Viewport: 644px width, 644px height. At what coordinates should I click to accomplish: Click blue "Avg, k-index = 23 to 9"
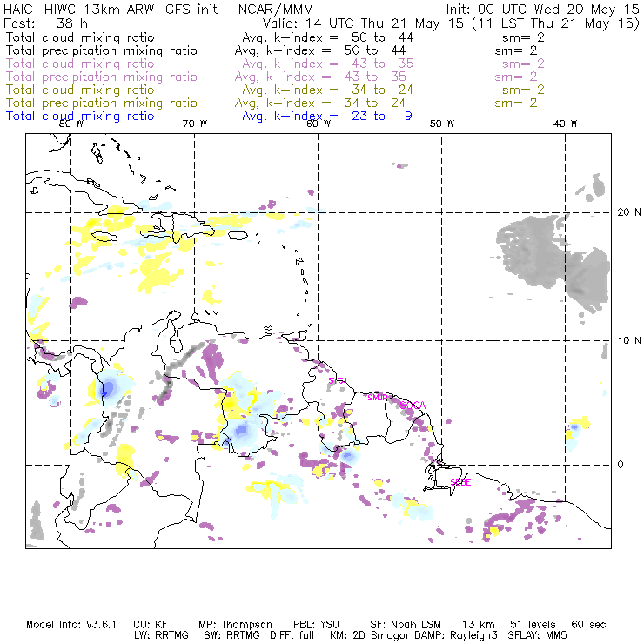327,117
